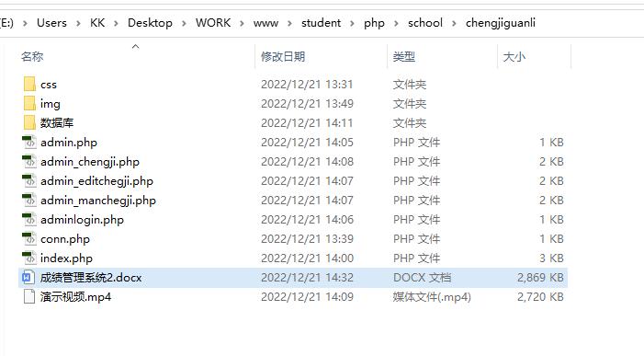Click chengjiguanli in the address bar

501,23
